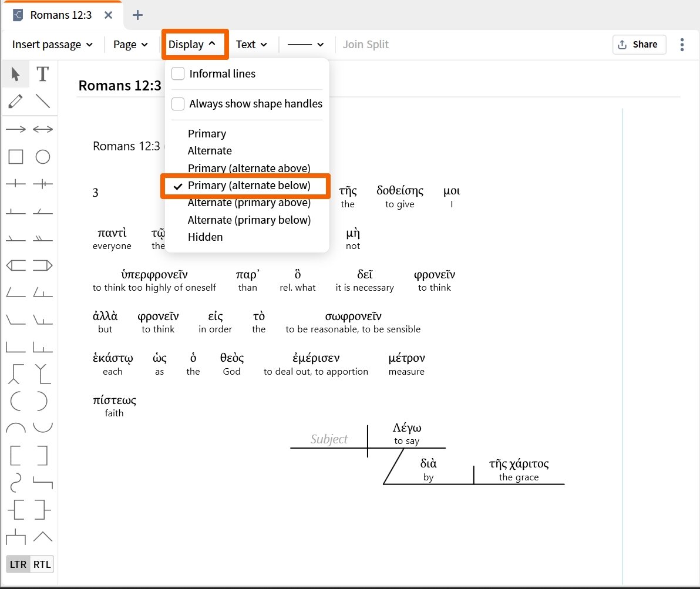This screenshot has height=589, width=700.
Task: Open the Text dropdown menu
Action: pos(251,45)
